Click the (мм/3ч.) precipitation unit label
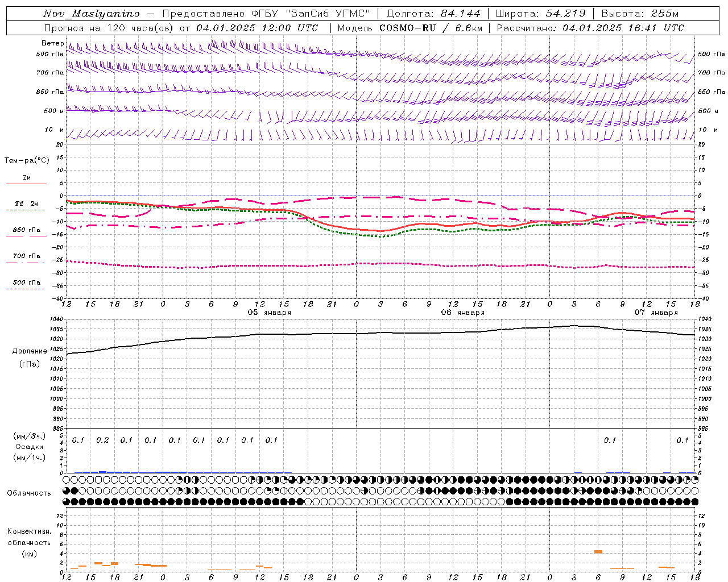 (x=29, y=436)
